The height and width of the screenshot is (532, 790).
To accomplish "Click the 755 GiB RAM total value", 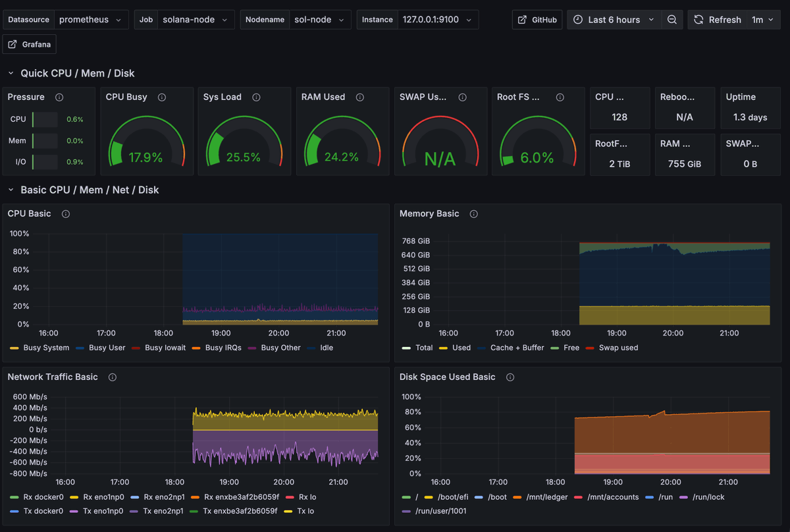I will 685,164.
